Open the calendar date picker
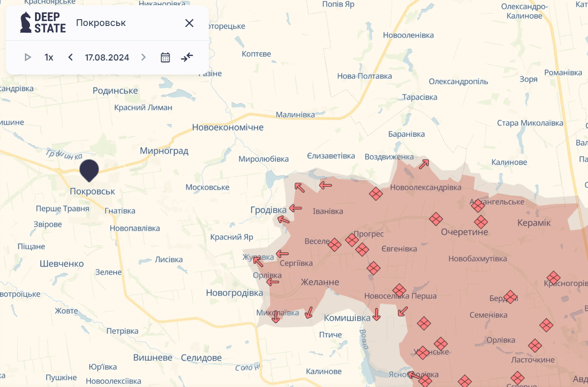588x387 pixels. pyautogui.click(x=165, y=58)
